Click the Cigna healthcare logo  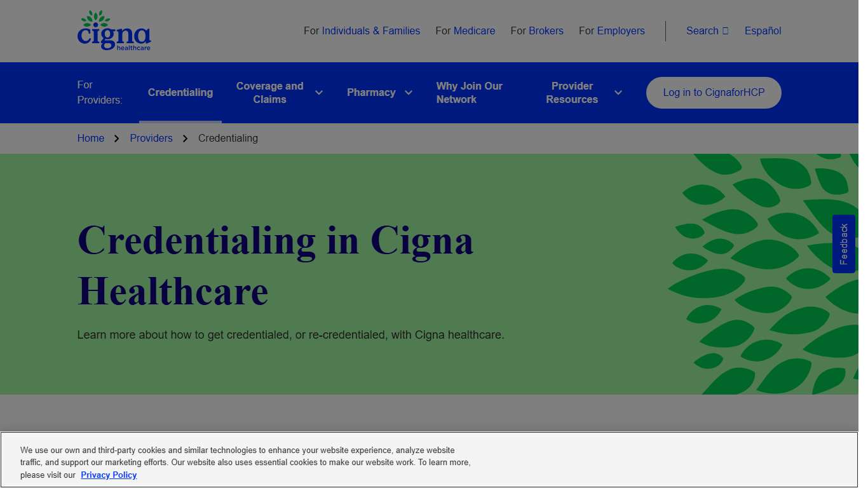pyautogui.click(x=114, y=30)
